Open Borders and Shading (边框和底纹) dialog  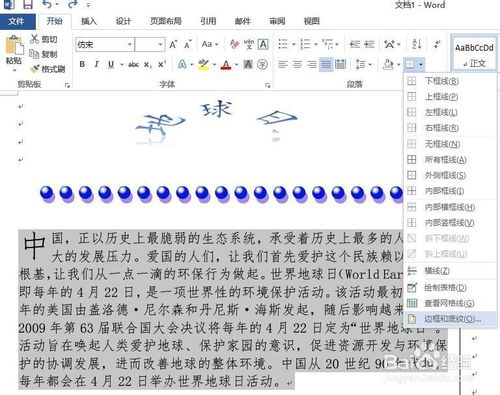pos(450,319)
